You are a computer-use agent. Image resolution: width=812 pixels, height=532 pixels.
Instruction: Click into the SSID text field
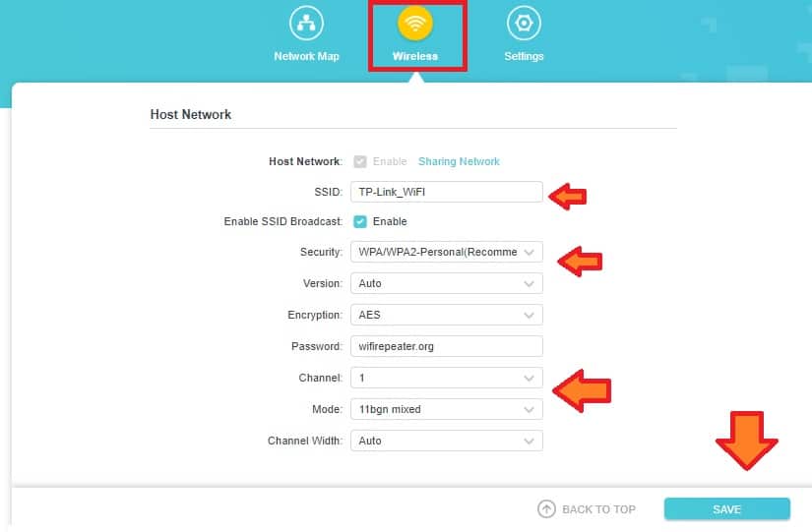(x=446, y=192)
